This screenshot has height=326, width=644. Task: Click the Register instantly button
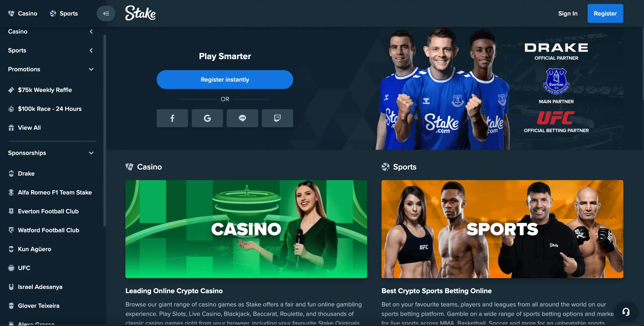225,80
